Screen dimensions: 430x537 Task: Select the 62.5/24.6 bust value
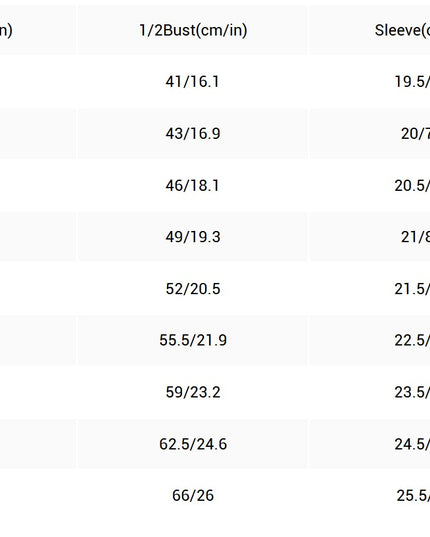(x=193, y=444)
